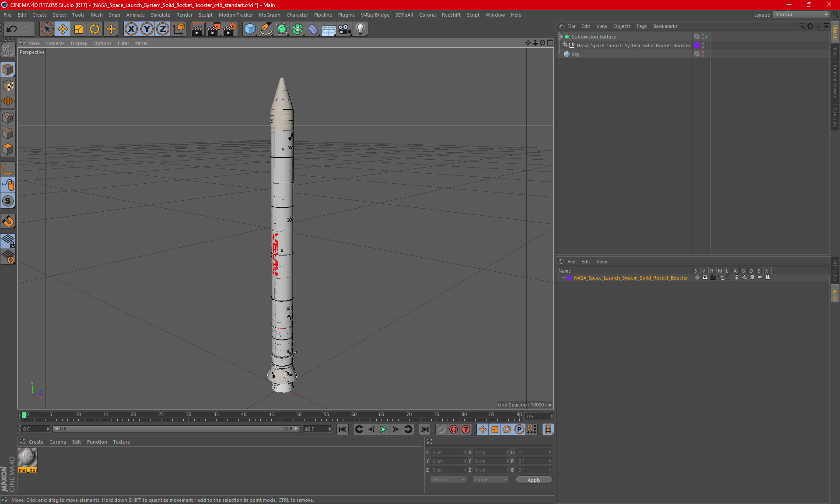840x504 pixels.
Task: Click Render View clapperboard icon
Action: pos(198,29)
